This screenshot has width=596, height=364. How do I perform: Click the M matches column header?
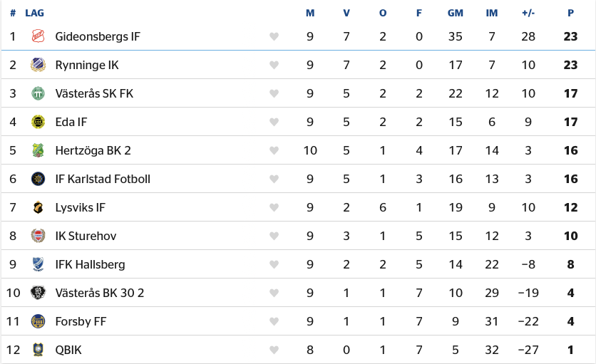coord(310,13)
